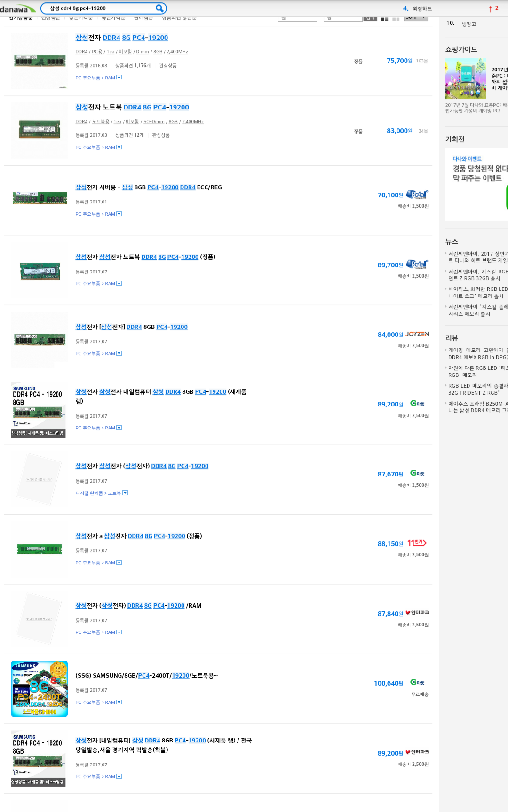The width and height of the screenshot is (508, 812).
Task: Open 인터파크 logo next to 87,840원 price
Action: click(417, 613)
